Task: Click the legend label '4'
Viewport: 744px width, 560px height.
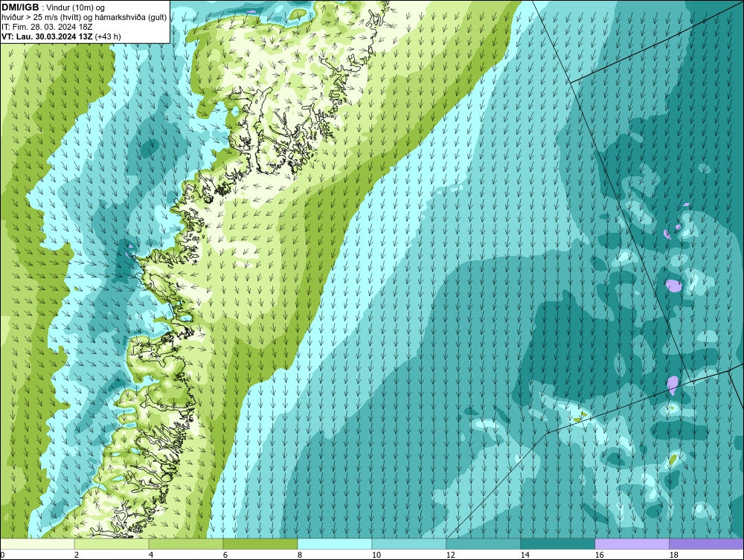Action: coord(151,555)
